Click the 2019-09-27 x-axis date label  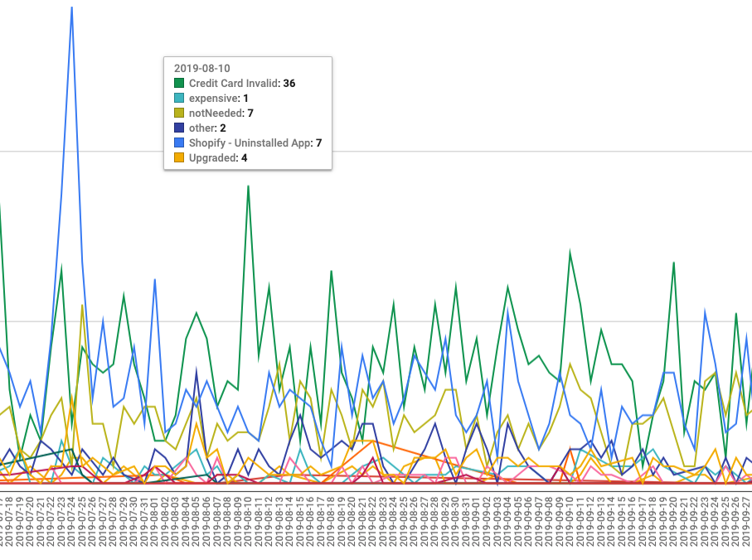coord(745,519)
